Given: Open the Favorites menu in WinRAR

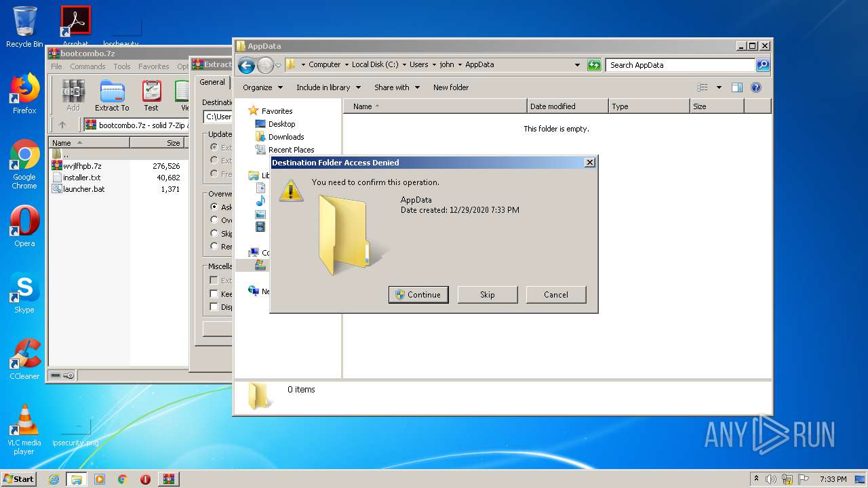Looking at the screenshot, I should click(154, 66).
